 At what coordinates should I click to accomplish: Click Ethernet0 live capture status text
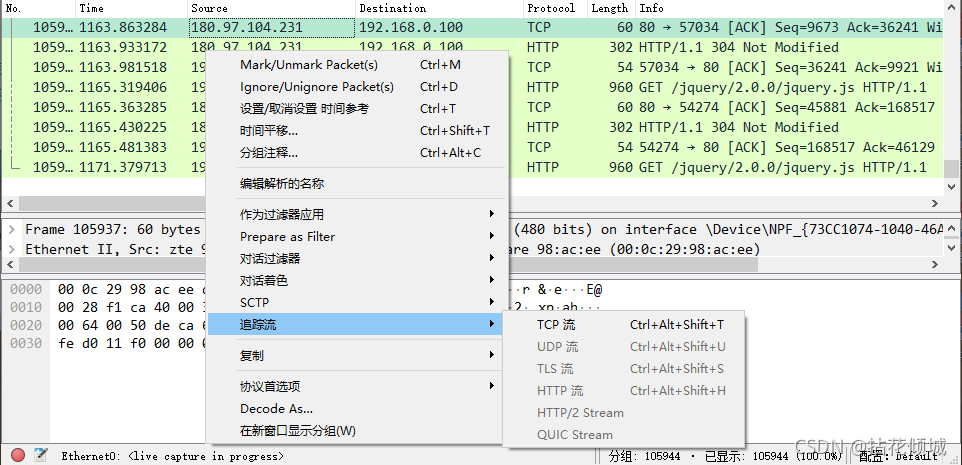click(x=172, y=456)
